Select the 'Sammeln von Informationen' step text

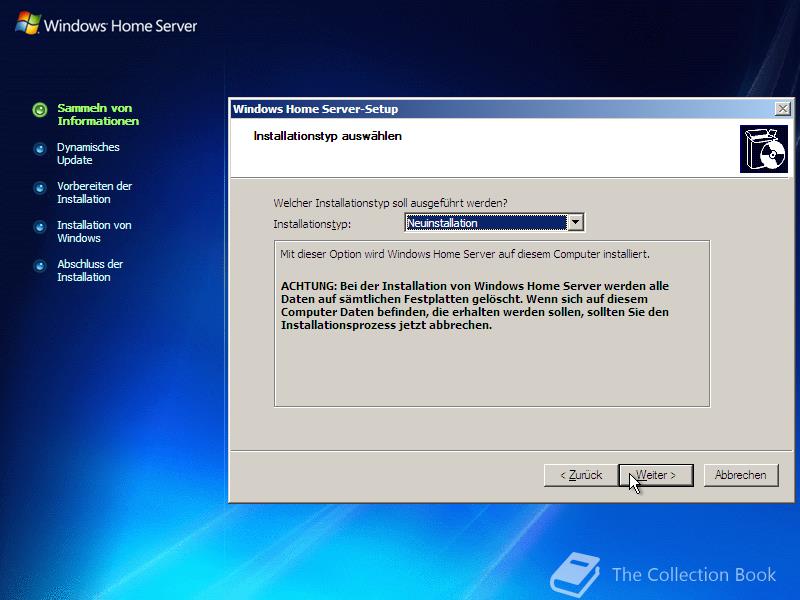tap(98, 114)
